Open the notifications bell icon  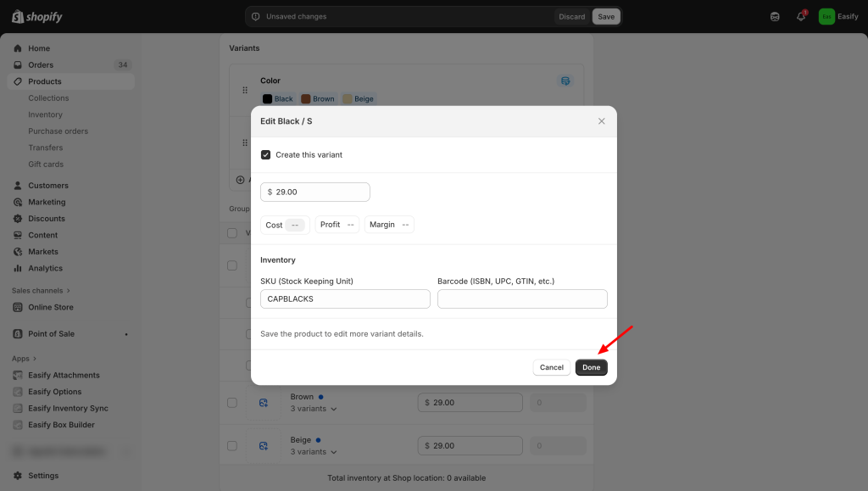tap(800, 16)
